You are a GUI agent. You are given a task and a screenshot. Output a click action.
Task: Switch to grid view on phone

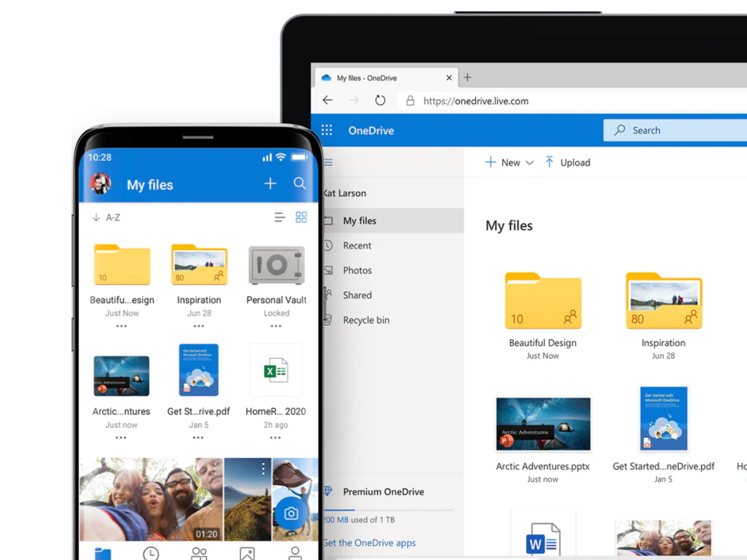(x=301, y=217)
